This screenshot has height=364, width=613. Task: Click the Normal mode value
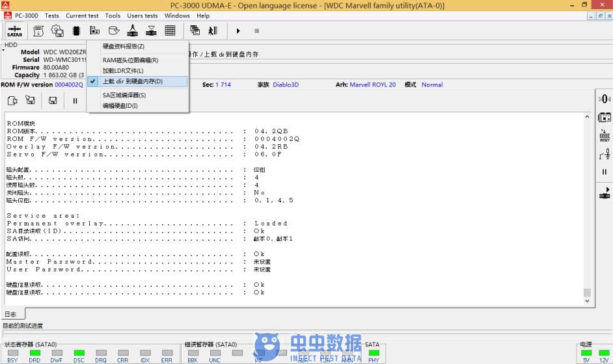click(432, 84)
